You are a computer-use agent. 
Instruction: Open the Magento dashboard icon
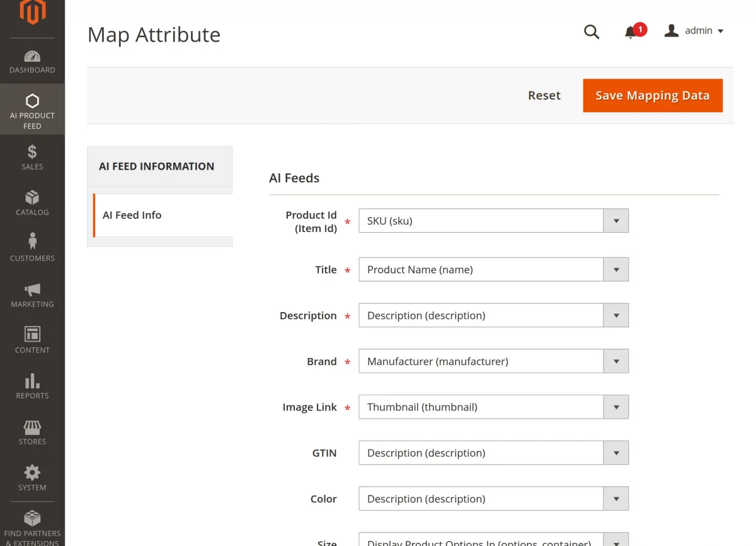[32, 56]
